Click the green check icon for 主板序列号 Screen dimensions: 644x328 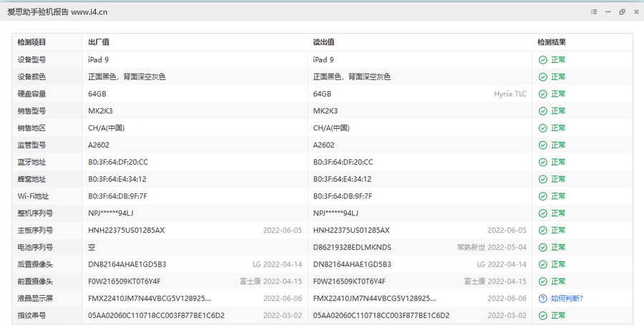pos(542,231)
